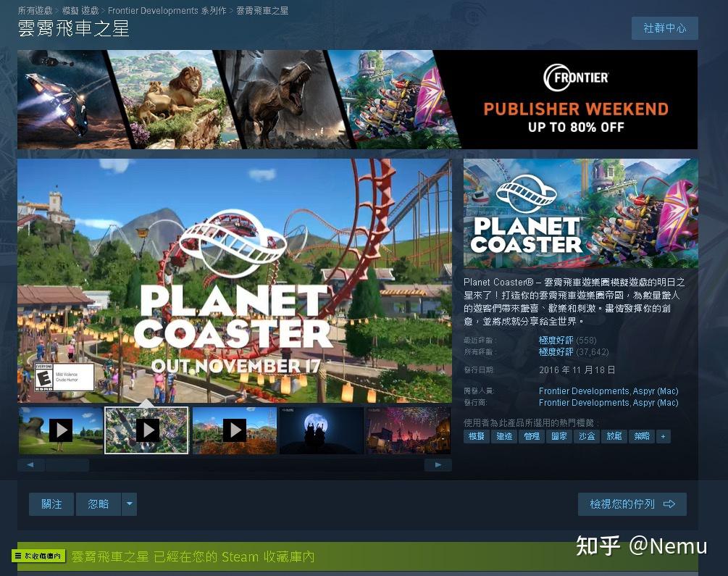728x576 pixels.
Task: Open developer Aspyr (Mac) link
Action: [x=655, y=391]
